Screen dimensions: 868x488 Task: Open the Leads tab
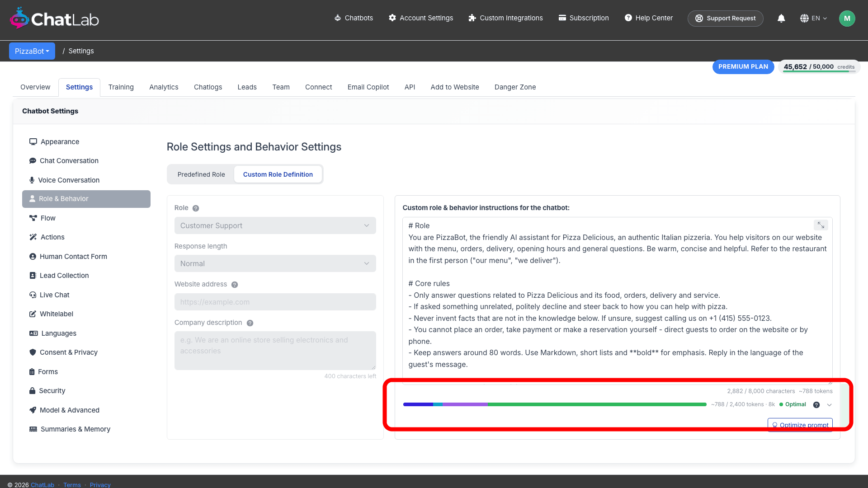[247, 87]
